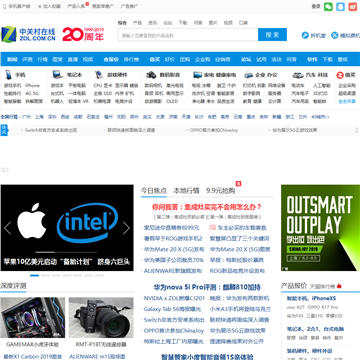Click the first carousel position indicator
Image resolution: width=360 pixels, height=360 pixels.
click(x=34, y=276)
